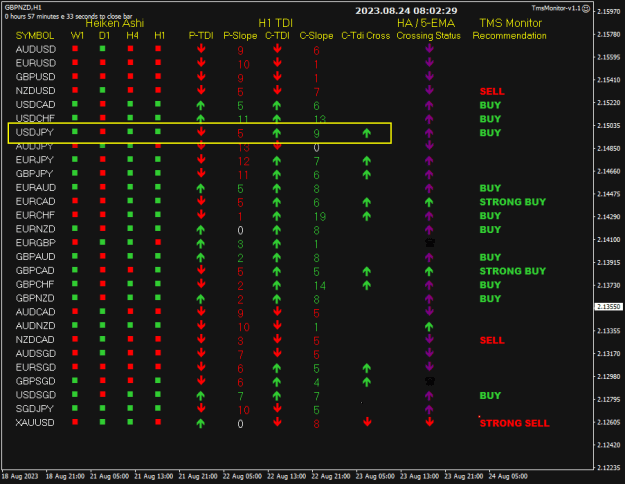Select the USDJPY symbol label

point(35,132)
